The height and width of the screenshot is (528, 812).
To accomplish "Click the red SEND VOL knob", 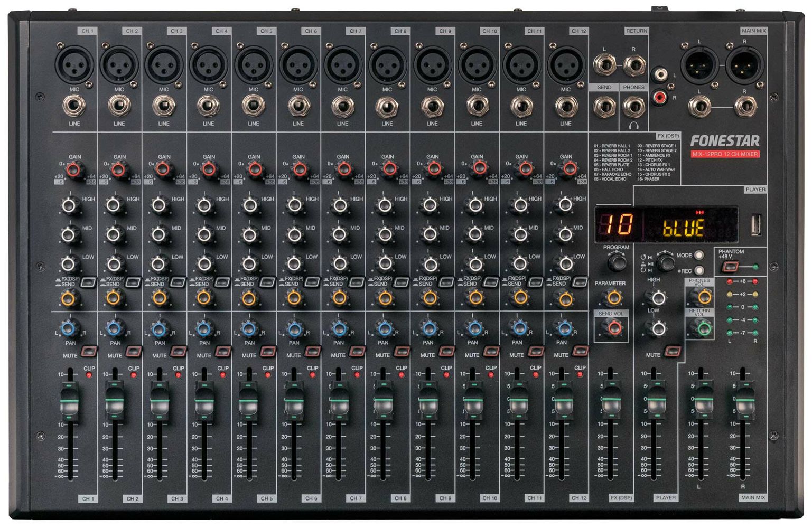I will pyautogui.click(x=613, y=329).
